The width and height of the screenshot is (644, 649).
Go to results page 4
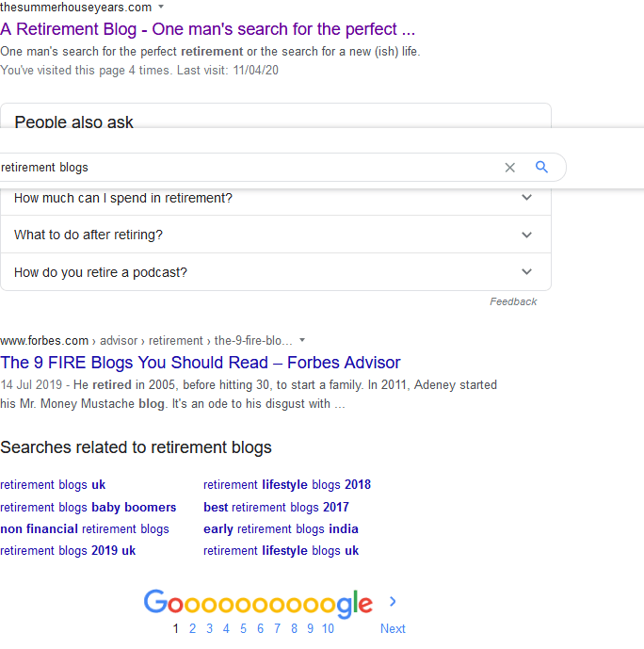[226, 628]
